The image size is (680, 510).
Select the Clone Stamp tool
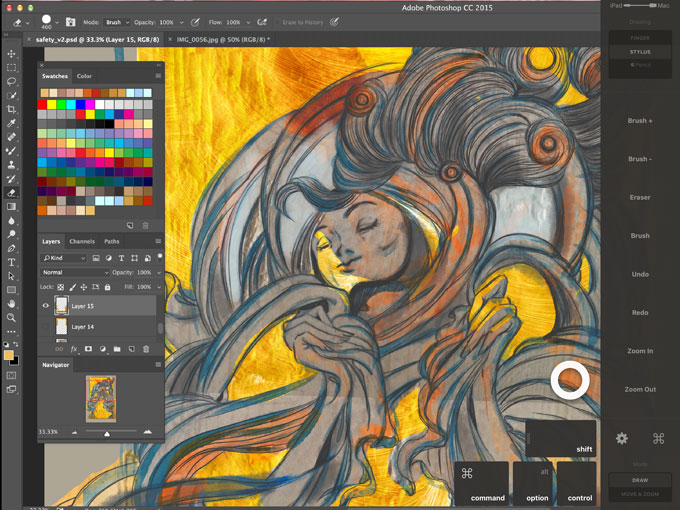click(x=12, y=165)
